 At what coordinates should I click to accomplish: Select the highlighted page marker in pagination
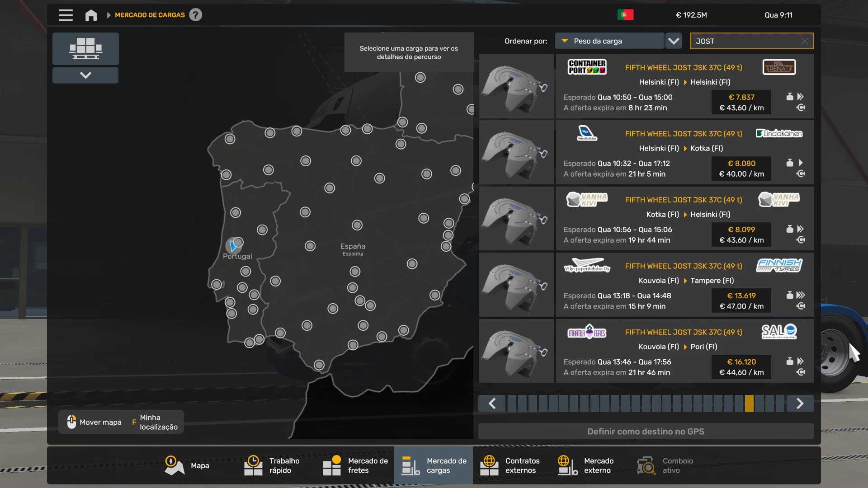[x=749, y=404]
